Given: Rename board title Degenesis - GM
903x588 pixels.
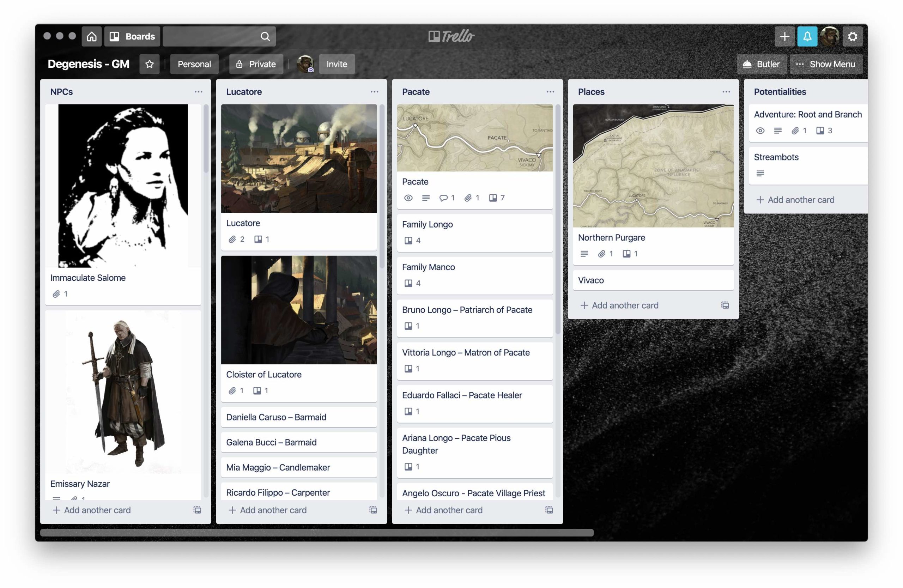Looking at the screenshot, I should point(89,64).
